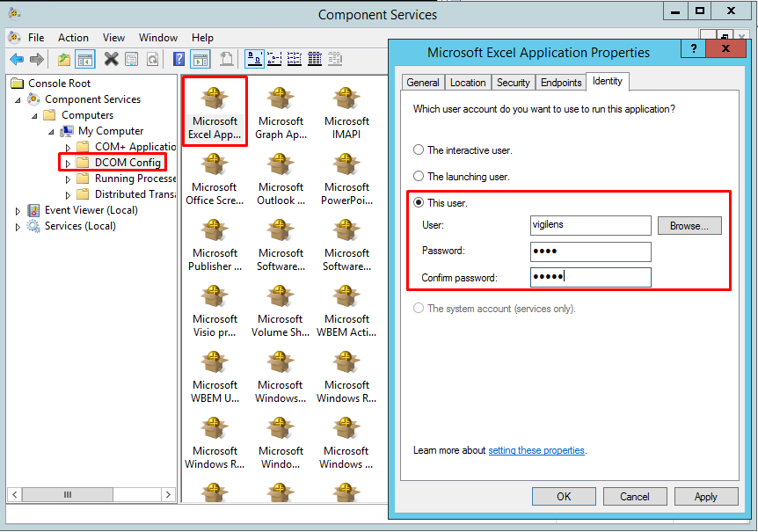Expand the Running Processes node
This screenshot has width=758, height=532.
click(68, 179)
